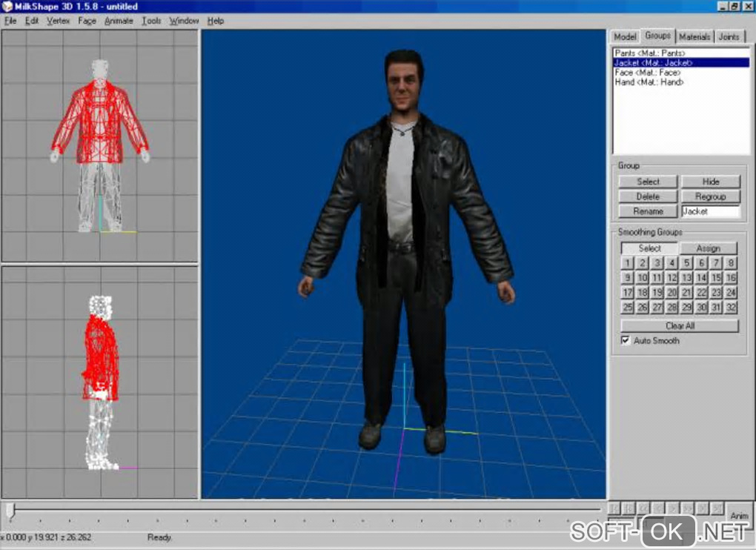Toggle the Anim mode button

pyautogui.click(x=739, y=515)
